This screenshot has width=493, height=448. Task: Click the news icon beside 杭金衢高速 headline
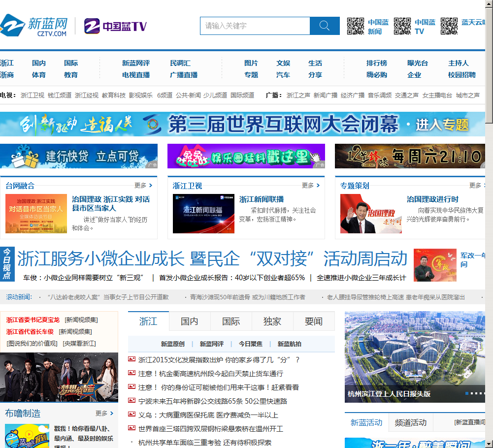pyautogui.click(x=131, y=373)
